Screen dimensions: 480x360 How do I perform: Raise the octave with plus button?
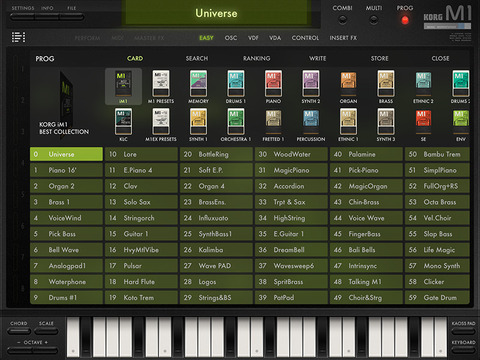click(46, 350)
